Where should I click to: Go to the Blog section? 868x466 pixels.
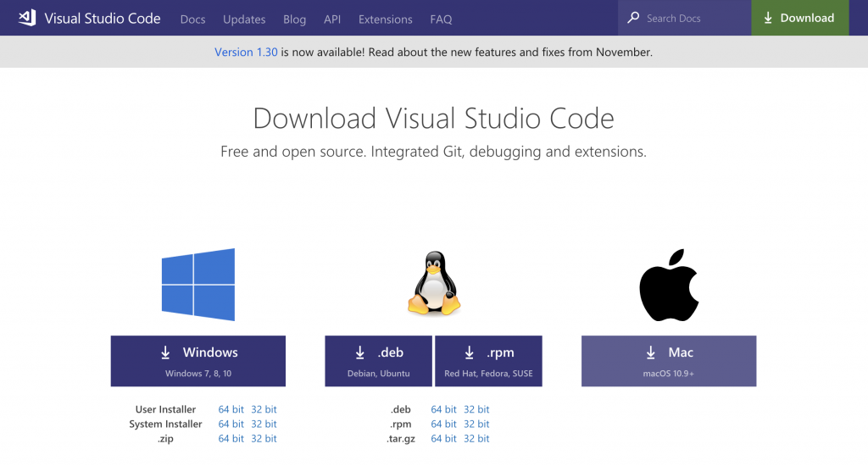294,19
